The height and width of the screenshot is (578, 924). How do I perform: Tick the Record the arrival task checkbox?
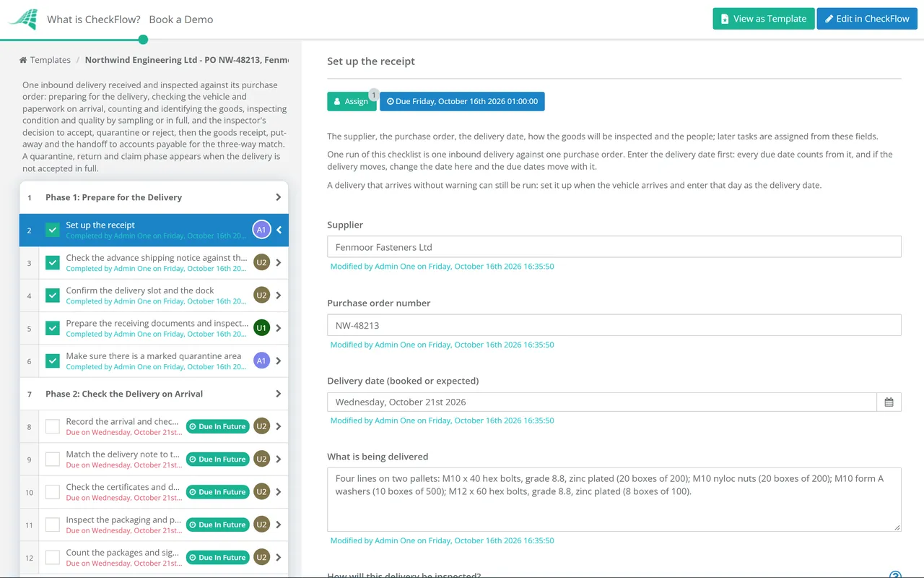point(53,426)
